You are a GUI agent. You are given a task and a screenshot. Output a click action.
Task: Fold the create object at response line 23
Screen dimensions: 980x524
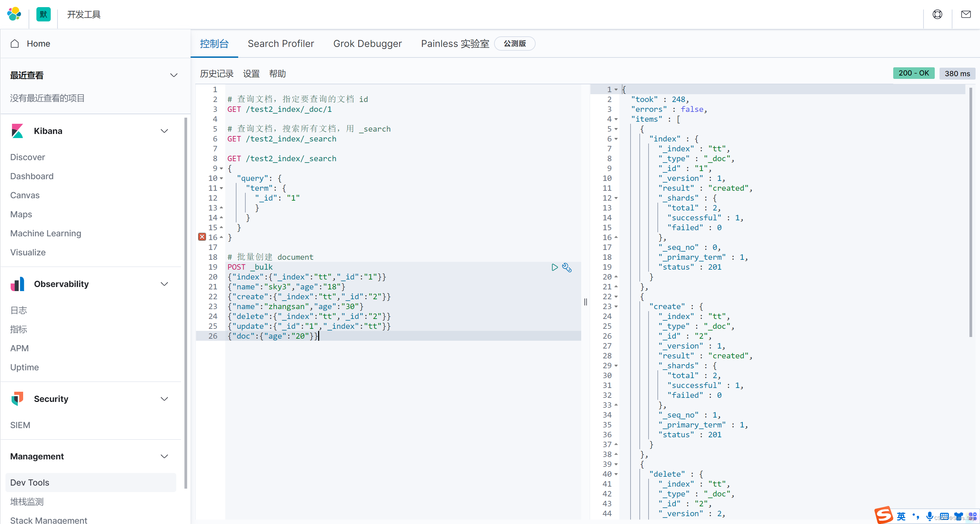pos(616,306)
